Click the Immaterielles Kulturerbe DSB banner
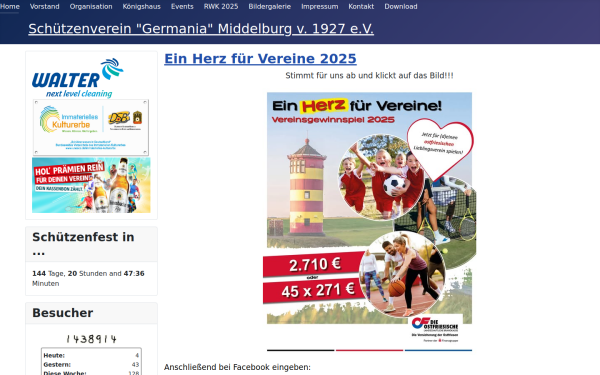The image size is (600, 375). tap(91, 127)
